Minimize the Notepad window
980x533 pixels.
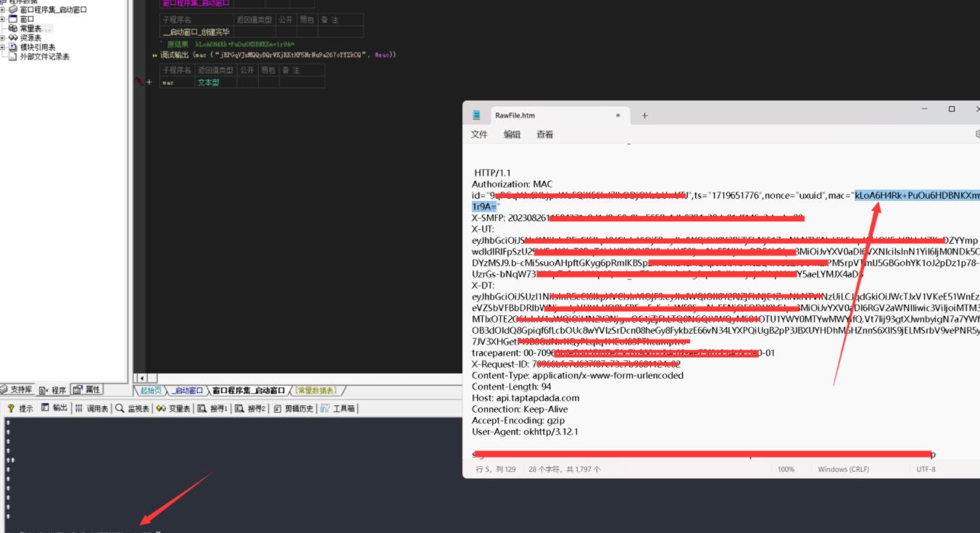925,109
